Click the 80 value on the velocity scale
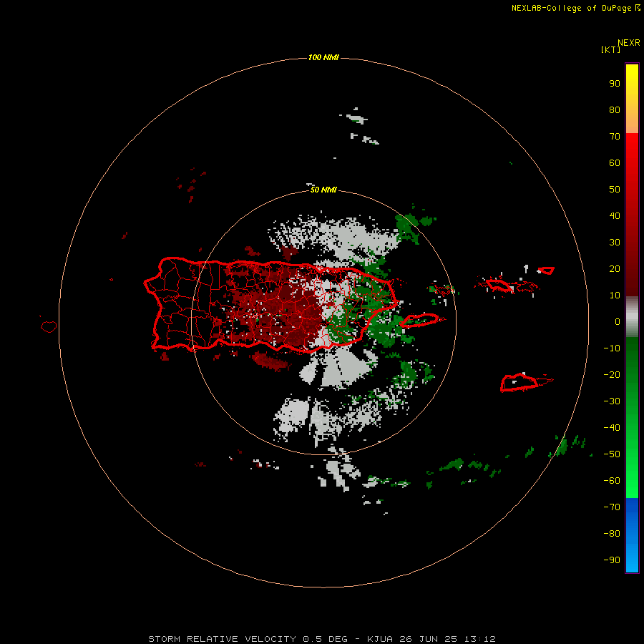 (x=615, y=109)
